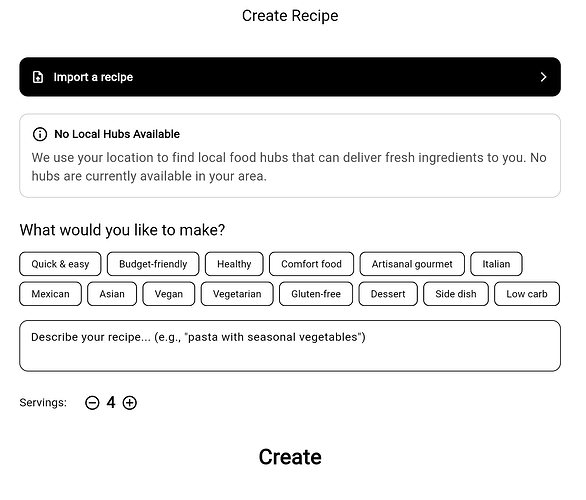Select the Comfort food chip

(311, 264)
